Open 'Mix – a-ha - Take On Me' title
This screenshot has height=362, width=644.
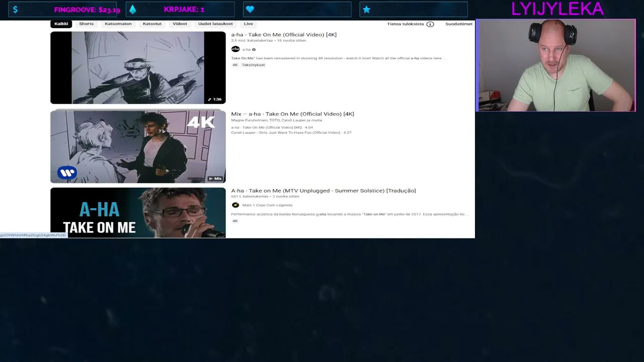click(292, 114)
